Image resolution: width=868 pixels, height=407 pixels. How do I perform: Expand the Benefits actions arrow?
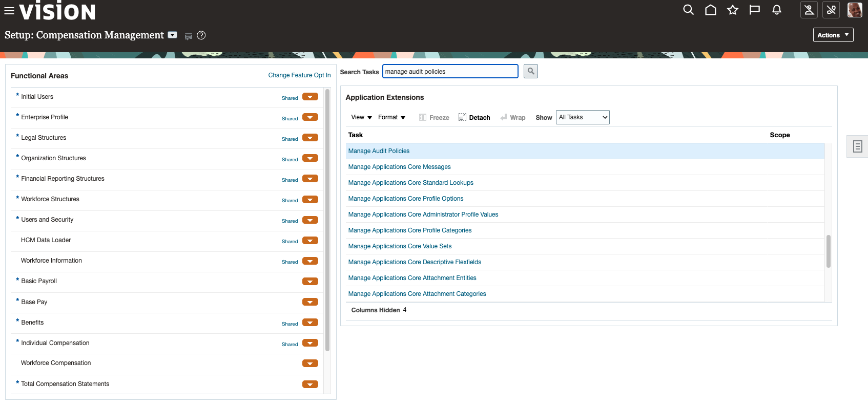click(310, 323)
